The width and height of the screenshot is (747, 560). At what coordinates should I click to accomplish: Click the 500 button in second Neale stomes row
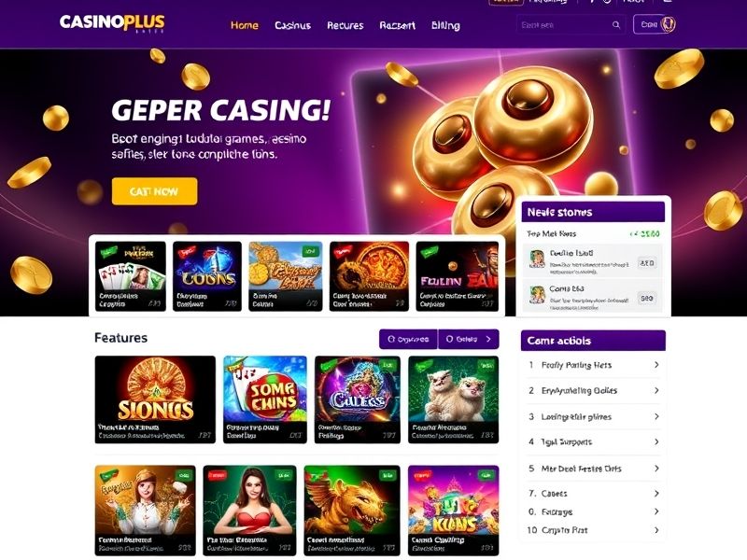[x=647, y=298]
